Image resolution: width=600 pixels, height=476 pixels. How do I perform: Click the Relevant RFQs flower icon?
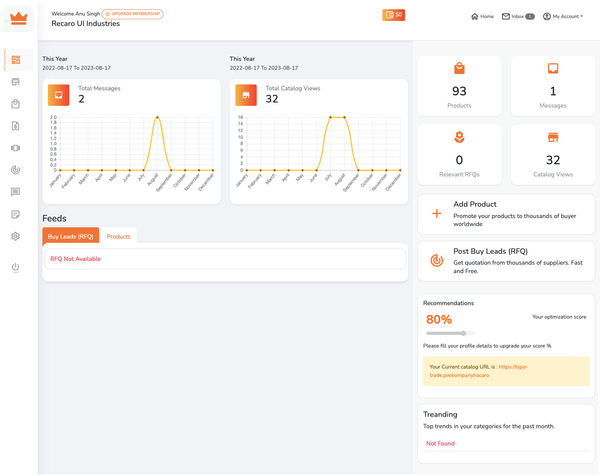pos(459,137)
